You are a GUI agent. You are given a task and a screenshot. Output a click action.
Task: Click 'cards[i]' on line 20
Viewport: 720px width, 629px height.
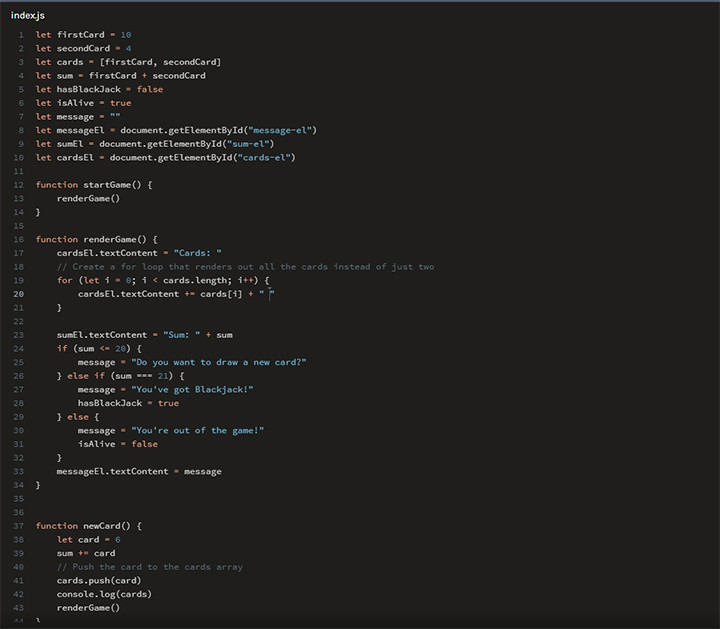(x=221, y=294)
